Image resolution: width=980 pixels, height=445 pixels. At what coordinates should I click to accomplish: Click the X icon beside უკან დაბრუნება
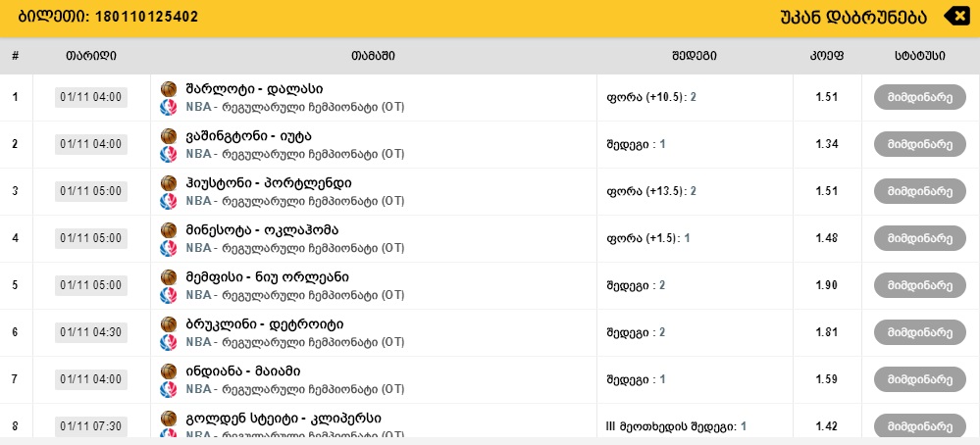tap(954, 17)
